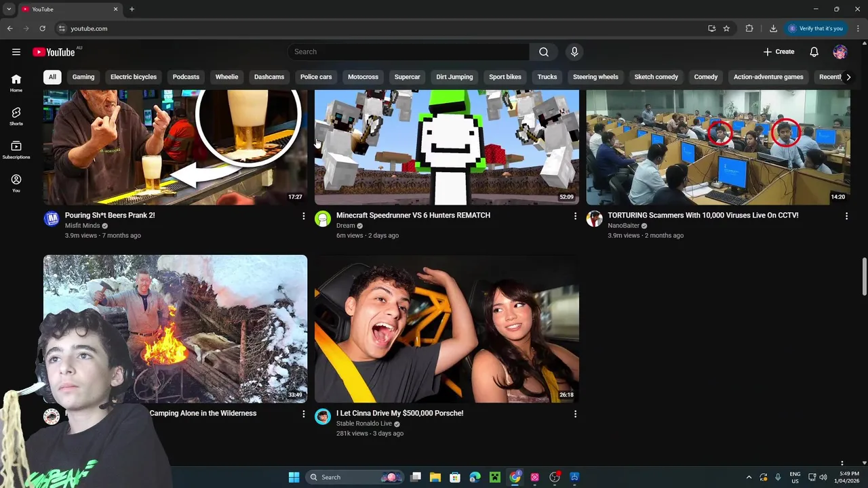Open options for Camping Alone video
Image resolution: width=868 pixels, height=488 pixels.
(303, 413)
